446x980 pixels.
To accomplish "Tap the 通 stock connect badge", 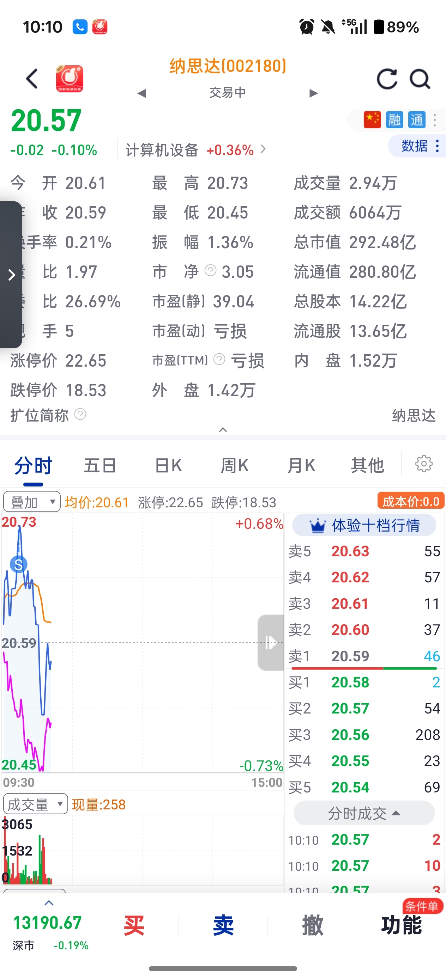I will coord(417,120).
